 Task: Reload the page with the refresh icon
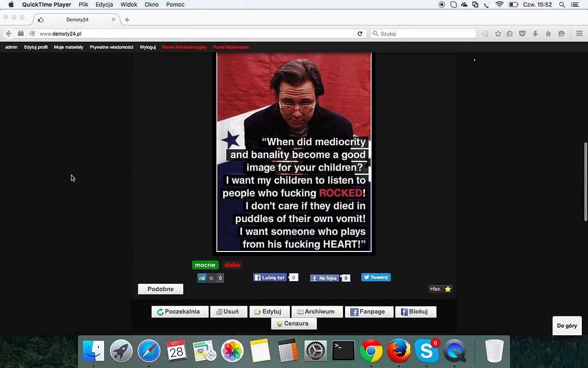360,33
